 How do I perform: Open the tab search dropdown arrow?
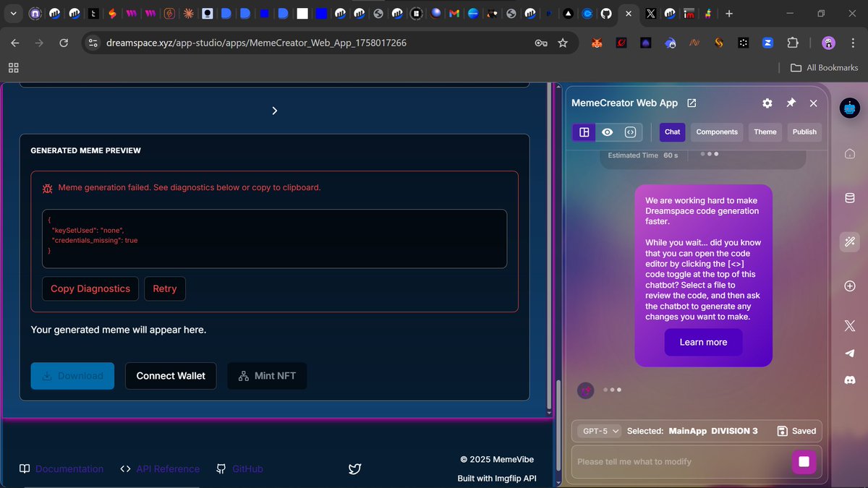coord(13,13)
